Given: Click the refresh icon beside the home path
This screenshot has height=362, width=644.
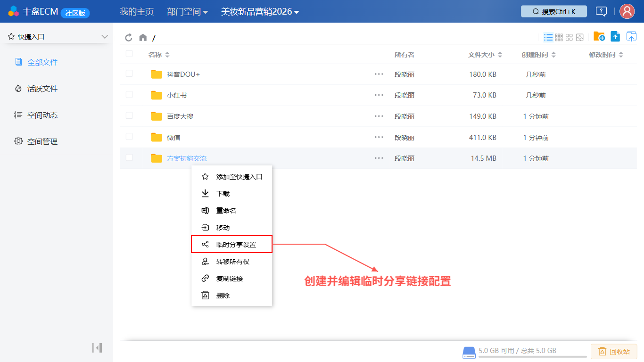Looking at the screenshot, I should click(x=129, y=38).
